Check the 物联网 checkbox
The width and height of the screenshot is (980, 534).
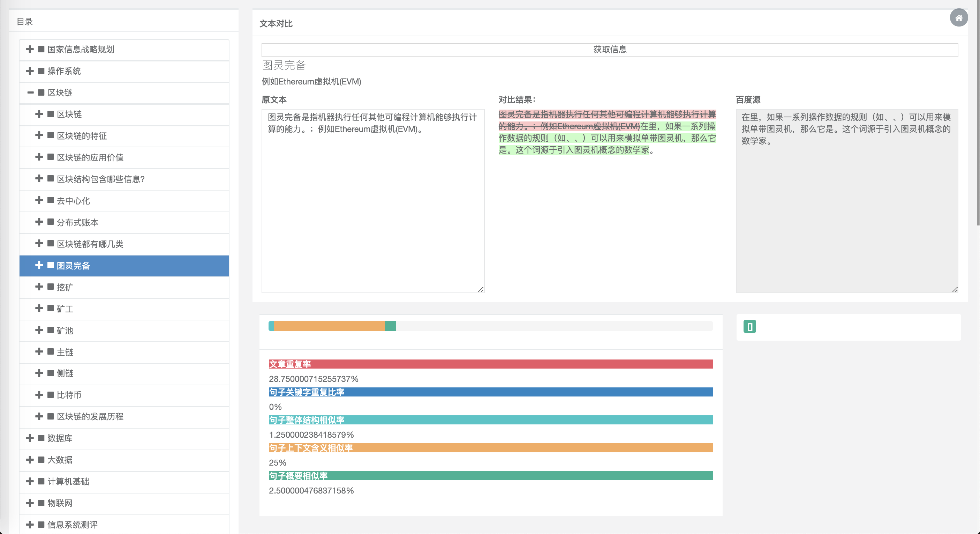42,503
